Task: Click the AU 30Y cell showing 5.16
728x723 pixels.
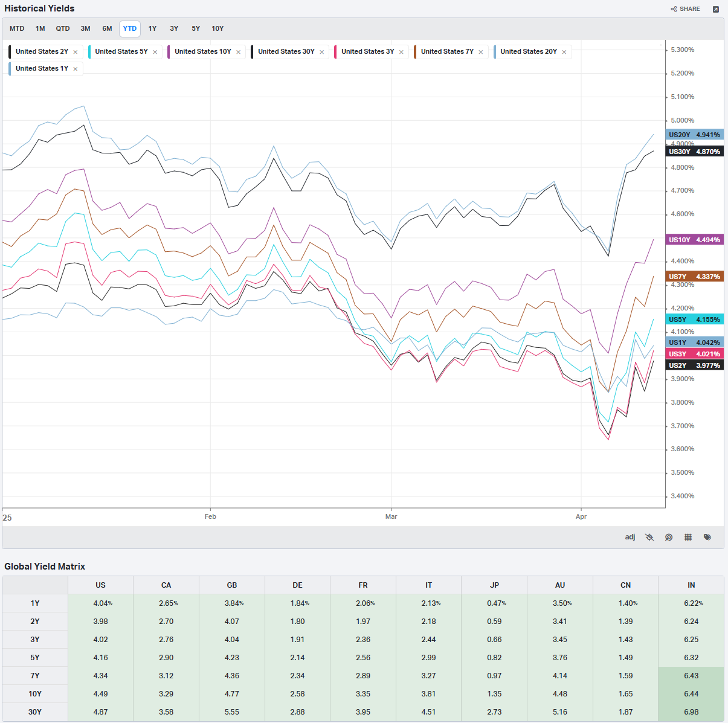Action: click(x=560, y=712)
